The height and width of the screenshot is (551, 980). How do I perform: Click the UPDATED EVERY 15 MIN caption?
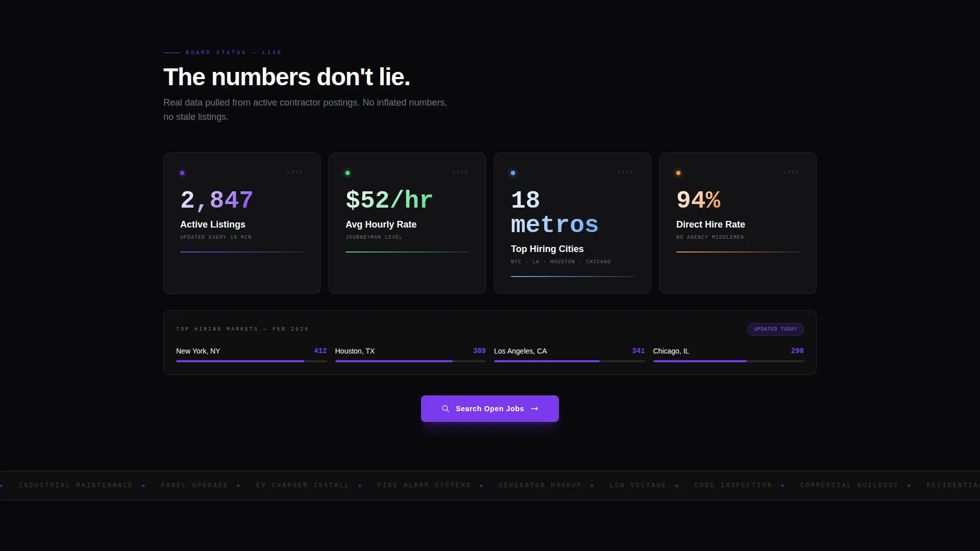pos(216,237)
